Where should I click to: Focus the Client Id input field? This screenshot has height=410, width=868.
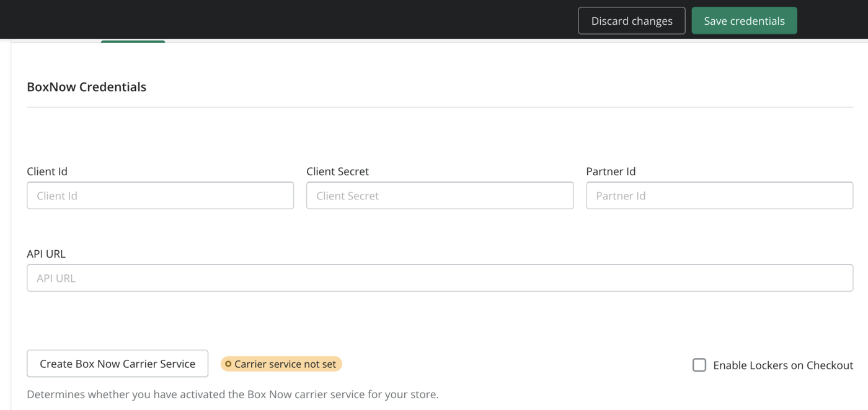coord(160,196)
